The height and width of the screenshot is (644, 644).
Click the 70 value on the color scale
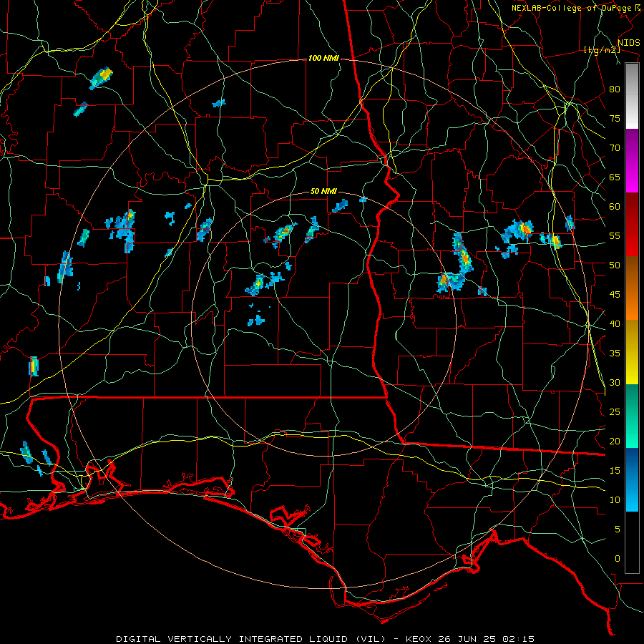pyautogui.click(x=615, y=148)
